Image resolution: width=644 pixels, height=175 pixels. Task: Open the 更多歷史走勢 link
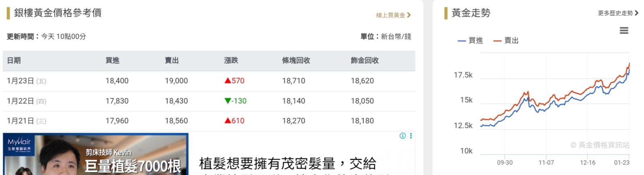615,13
